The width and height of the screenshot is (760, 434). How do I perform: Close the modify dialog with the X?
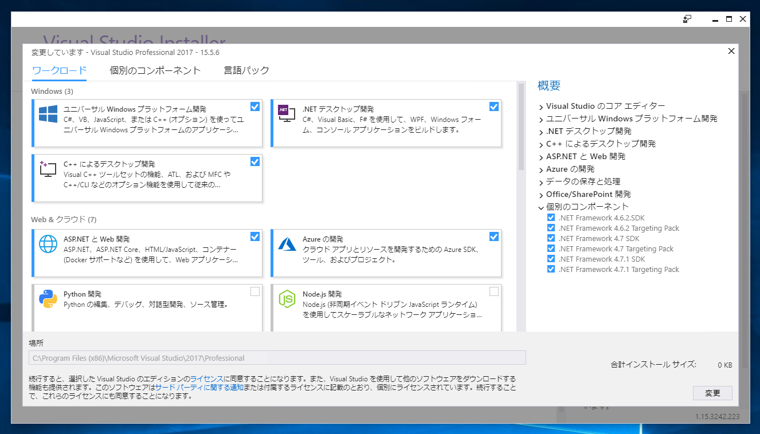pos(731,51)
